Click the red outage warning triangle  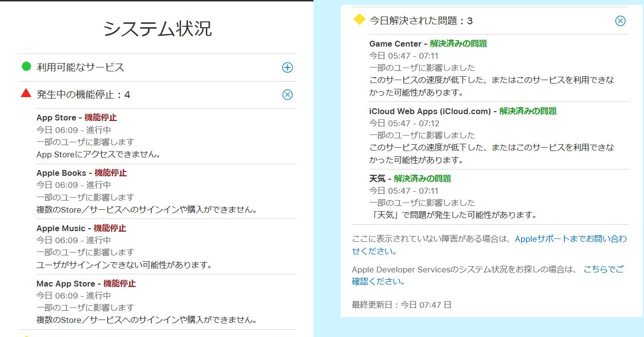[x=26, y=93]
